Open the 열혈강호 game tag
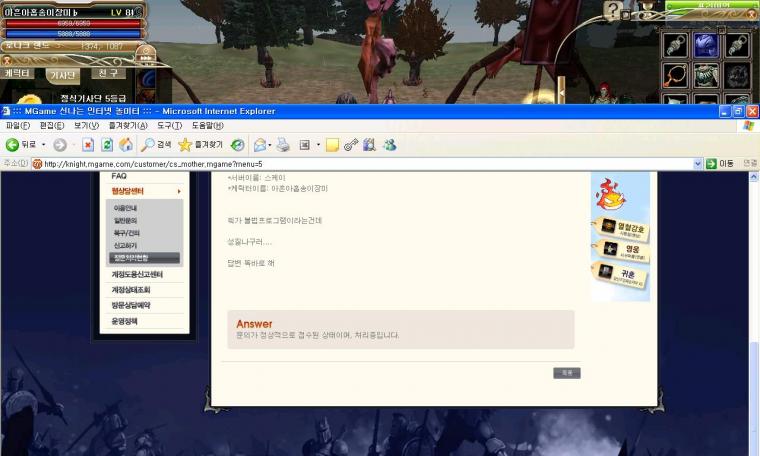 [x=621, y=228]
